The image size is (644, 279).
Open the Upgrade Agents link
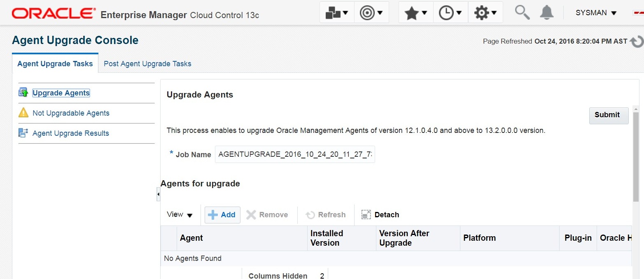[x=61, y=93]
